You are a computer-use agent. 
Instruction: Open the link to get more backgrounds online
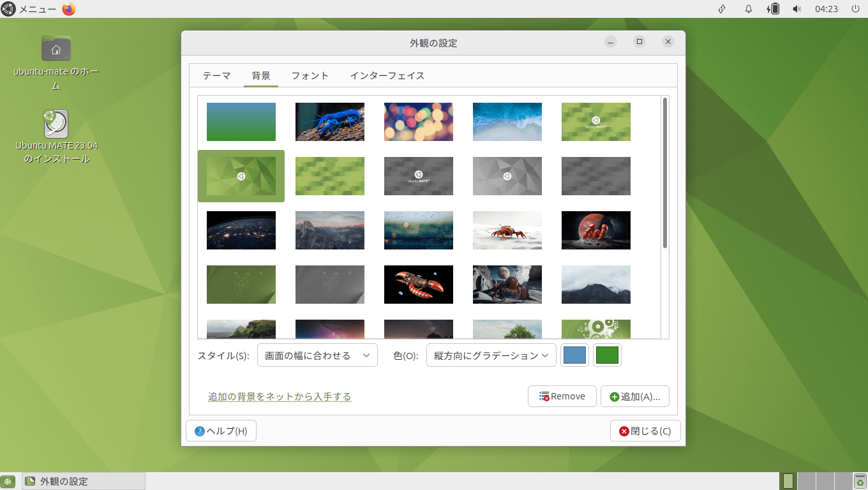point(280,396)
